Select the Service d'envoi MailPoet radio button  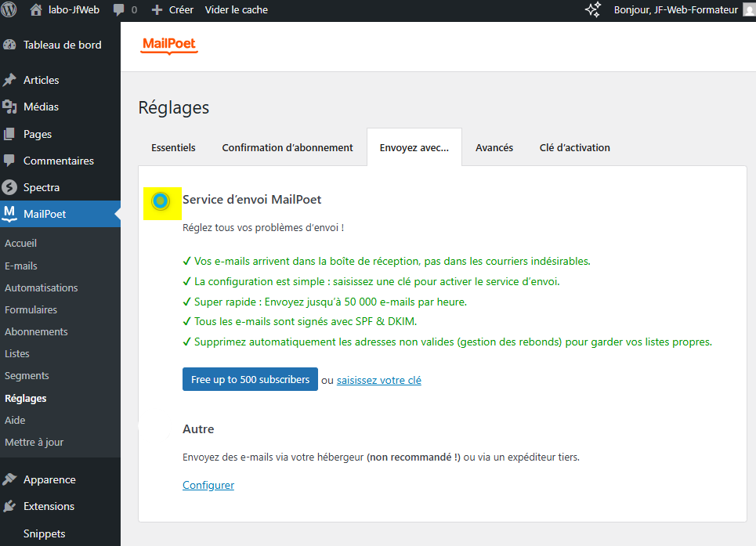click(161, 201)
